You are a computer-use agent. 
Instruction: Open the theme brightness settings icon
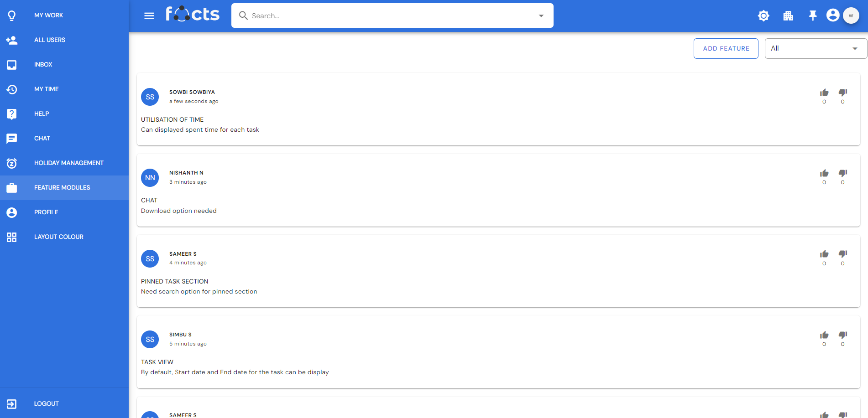coord(763,16)
